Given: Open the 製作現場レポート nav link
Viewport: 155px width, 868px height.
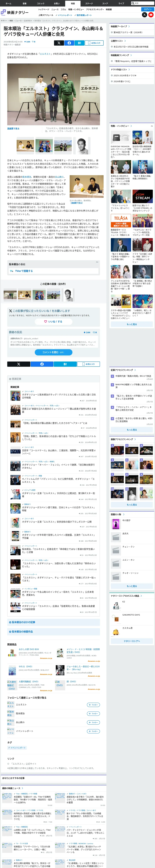Looking at the screenshot, I should pyautogui.click(x=83, y=15).
